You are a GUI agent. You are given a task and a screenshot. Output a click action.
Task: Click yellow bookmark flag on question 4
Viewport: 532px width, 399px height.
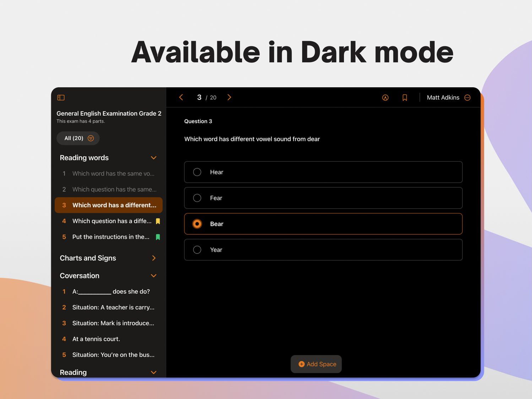[x=158, y=221]
